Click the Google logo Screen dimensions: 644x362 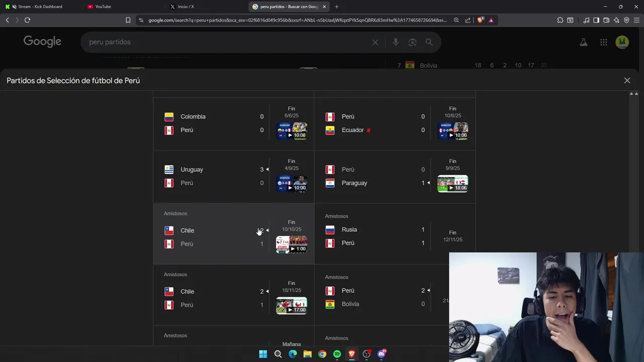coord(42,42)
